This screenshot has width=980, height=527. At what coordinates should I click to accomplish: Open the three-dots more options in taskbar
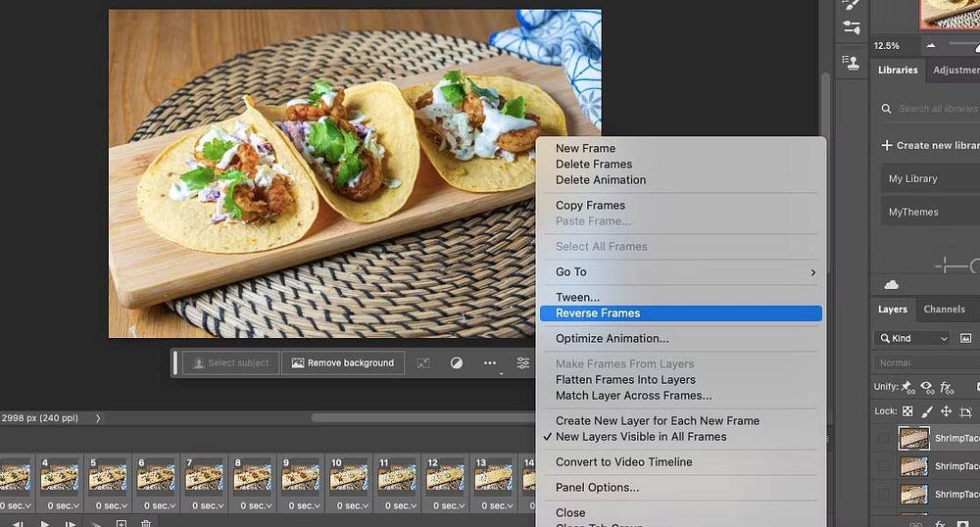[x=489, y=362]
